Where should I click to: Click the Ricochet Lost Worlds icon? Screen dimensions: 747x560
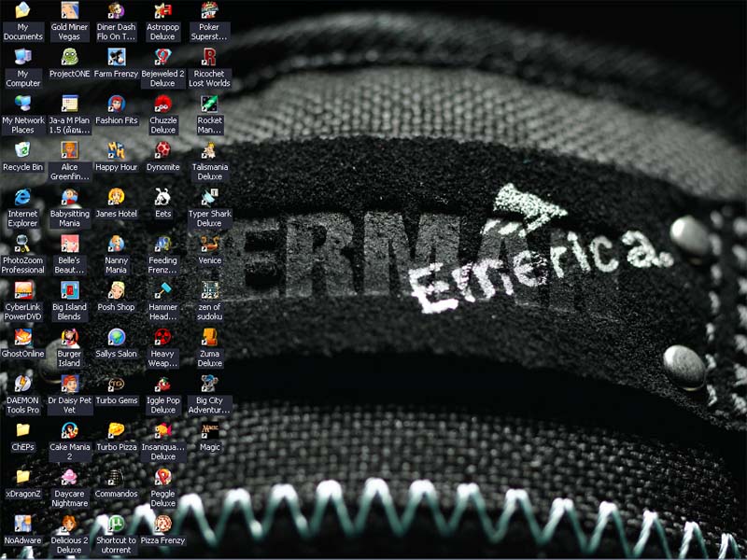pos(209,57)
